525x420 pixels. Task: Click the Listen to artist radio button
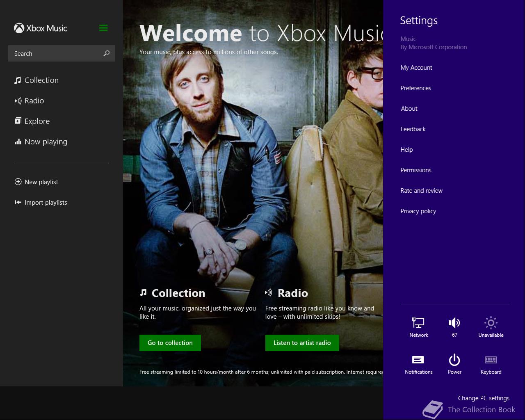[302, 343]
